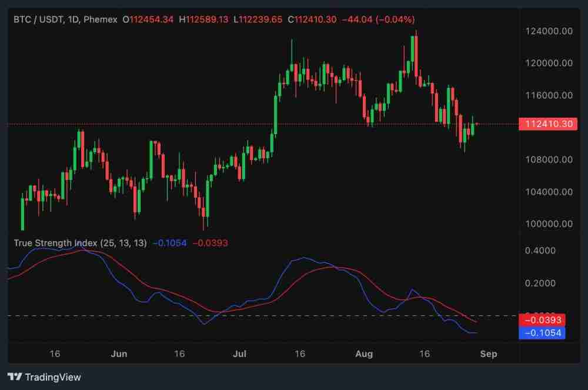Click the Jun label on time axis
The image size is (588, 390).
coord(119,354)
